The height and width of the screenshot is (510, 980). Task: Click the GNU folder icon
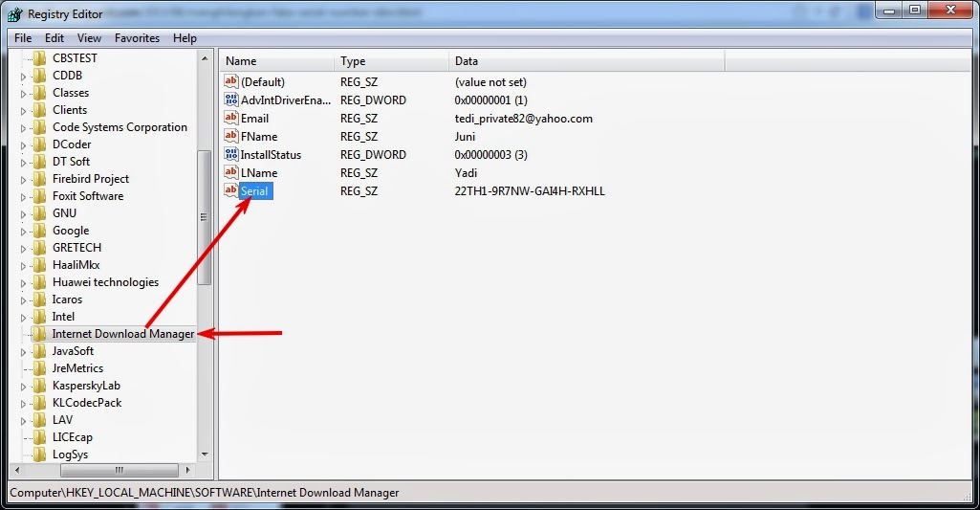click(39, 213)
